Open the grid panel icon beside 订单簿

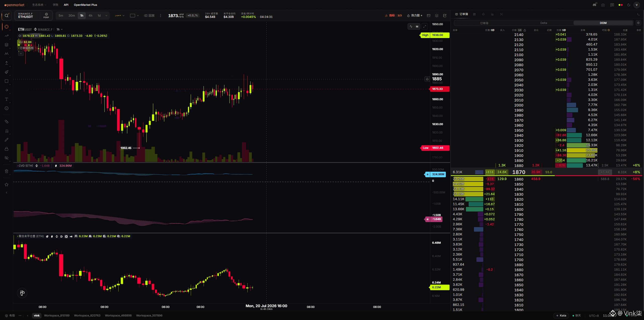click(x=474, y=14)
